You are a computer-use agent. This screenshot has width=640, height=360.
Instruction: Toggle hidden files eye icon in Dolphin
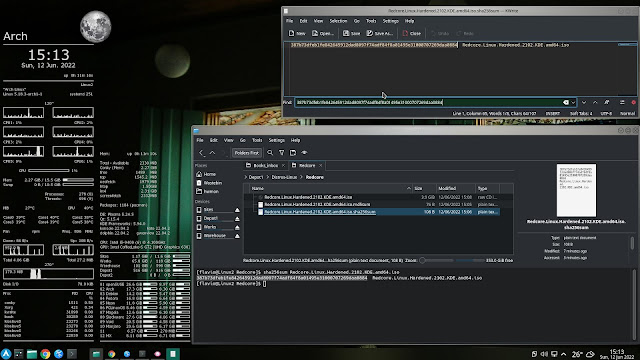(x=304, y=153)
